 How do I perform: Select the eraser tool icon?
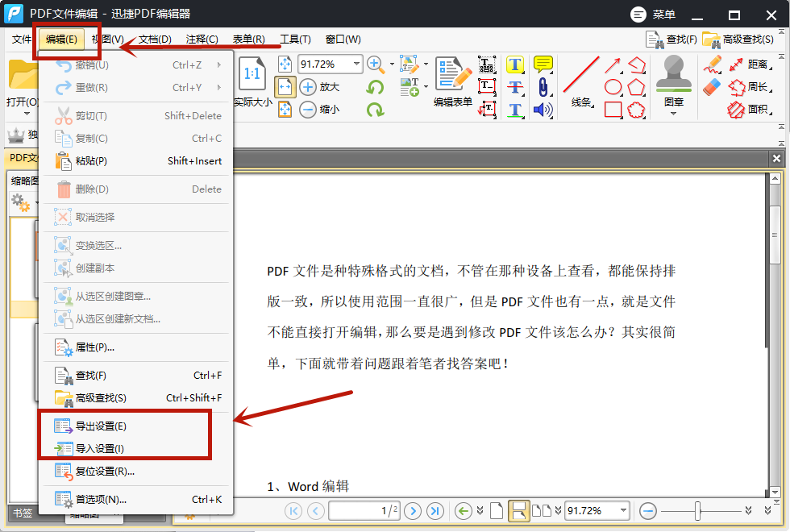(712, 87)
